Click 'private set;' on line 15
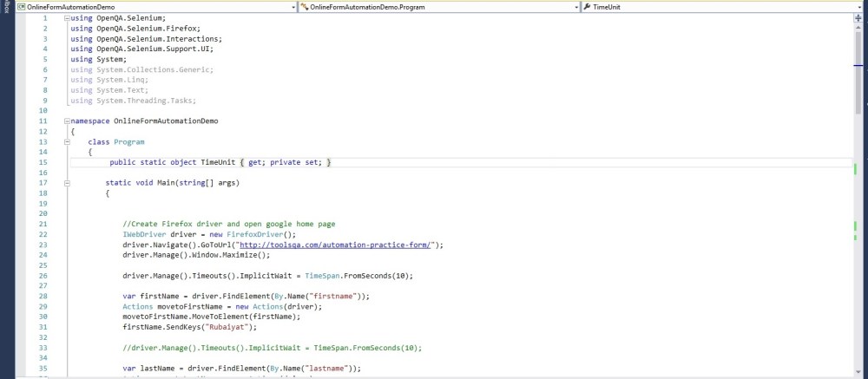Screen dimensions: 868x379 (x=294, y=163)
